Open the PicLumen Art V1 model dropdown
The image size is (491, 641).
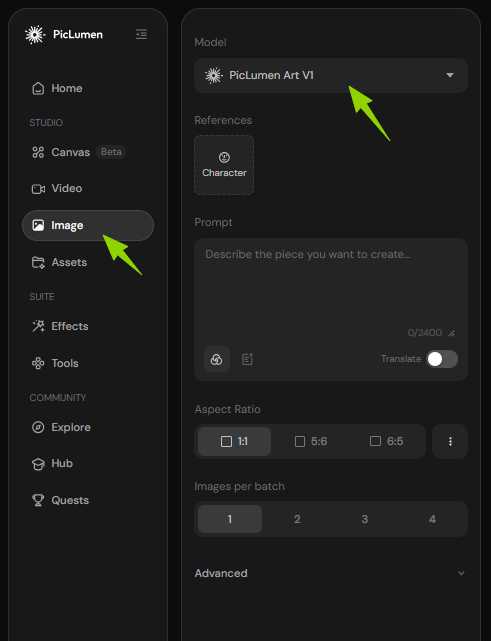pos(331,75)
